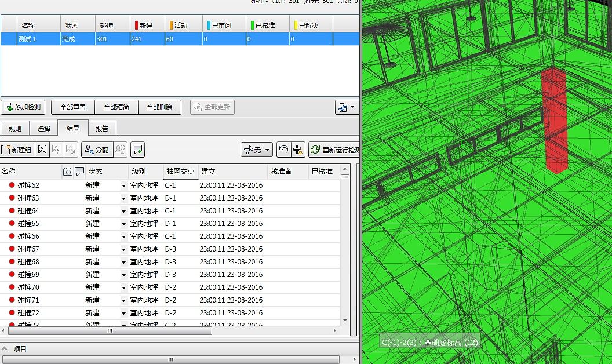Open the 无 (None) filter dropdown
The image size is (612, 364).
(x=256, y=150)
